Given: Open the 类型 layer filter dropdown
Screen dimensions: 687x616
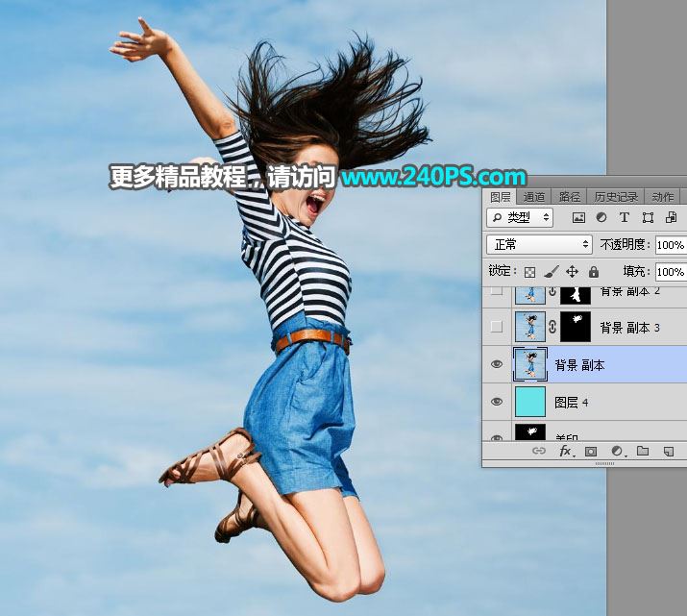Looking at the screenshot, I should pyautogui.click(x=520, y=217).
